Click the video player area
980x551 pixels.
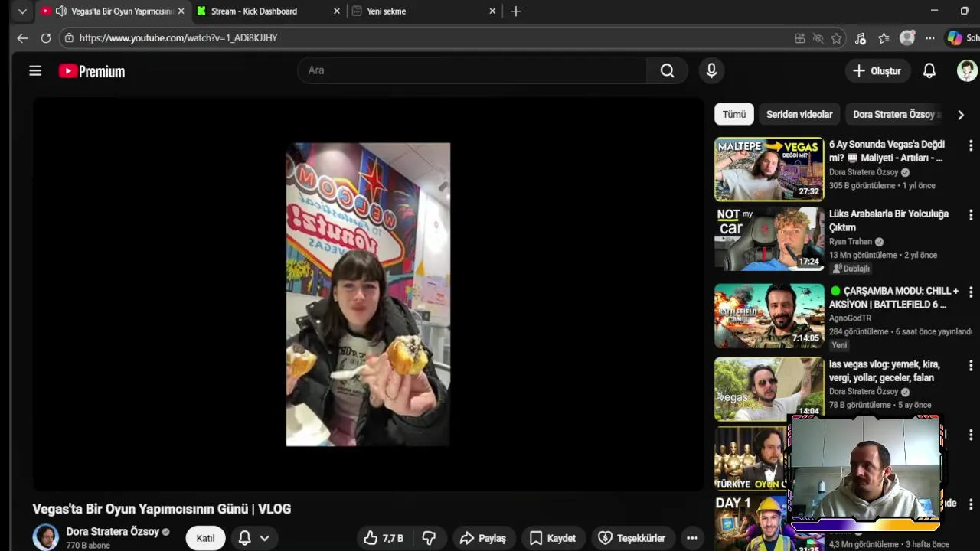coord(368,294)
